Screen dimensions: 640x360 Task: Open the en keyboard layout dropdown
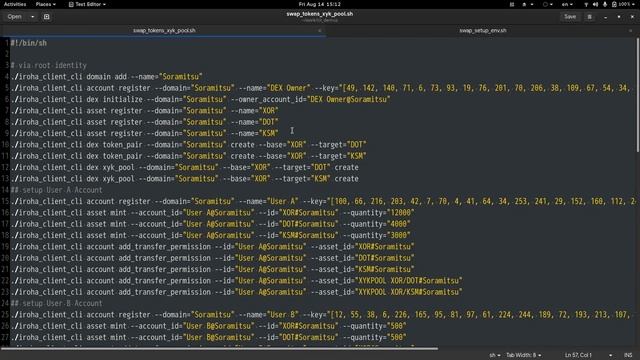(x=567, y=4)
